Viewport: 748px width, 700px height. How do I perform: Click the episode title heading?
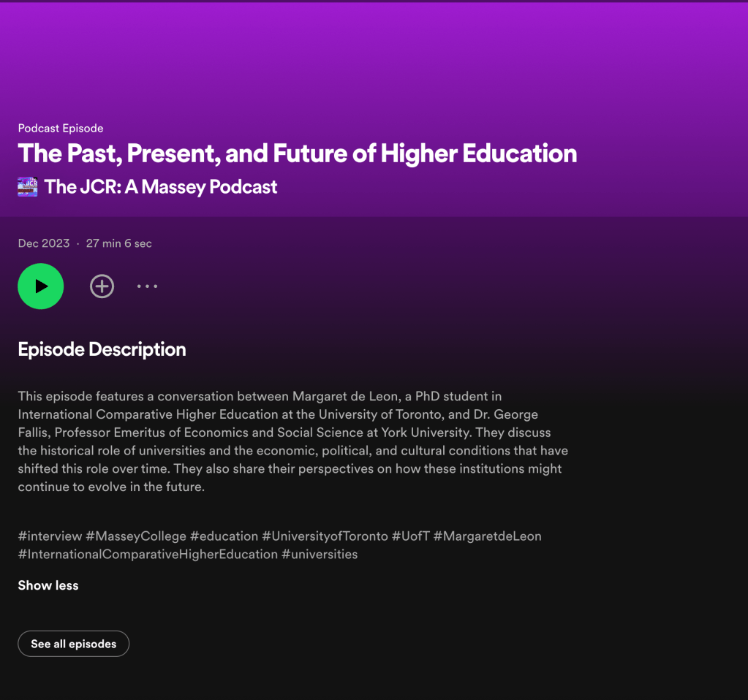(x=297, y=154)
